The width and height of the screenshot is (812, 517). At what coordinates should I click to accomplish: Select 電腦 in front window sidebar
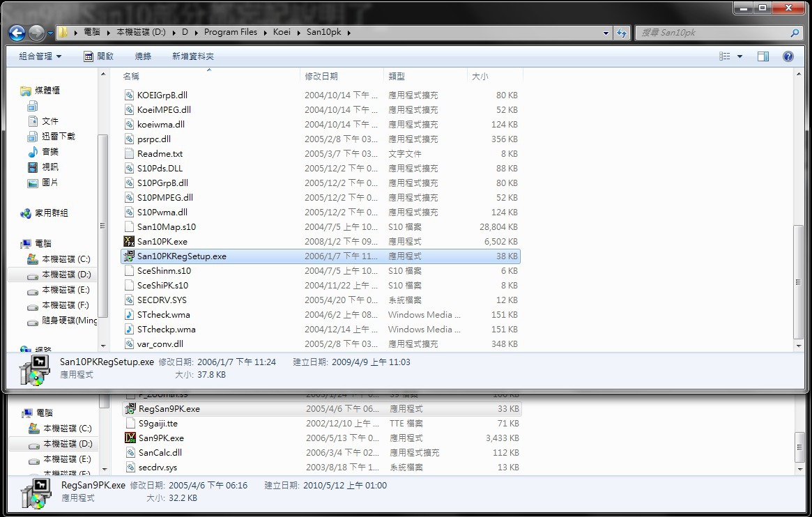point(36,243)
